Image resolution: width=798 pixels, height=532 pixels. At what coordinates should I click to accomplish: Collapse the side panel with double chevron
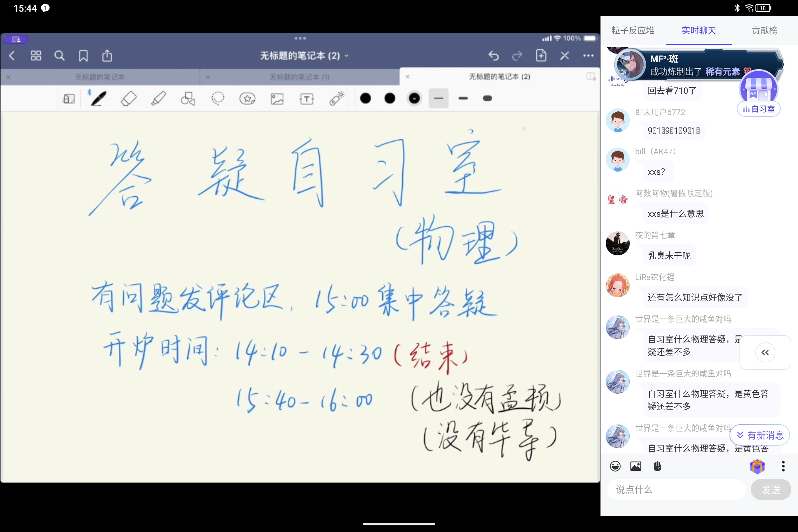coord(765,352)
